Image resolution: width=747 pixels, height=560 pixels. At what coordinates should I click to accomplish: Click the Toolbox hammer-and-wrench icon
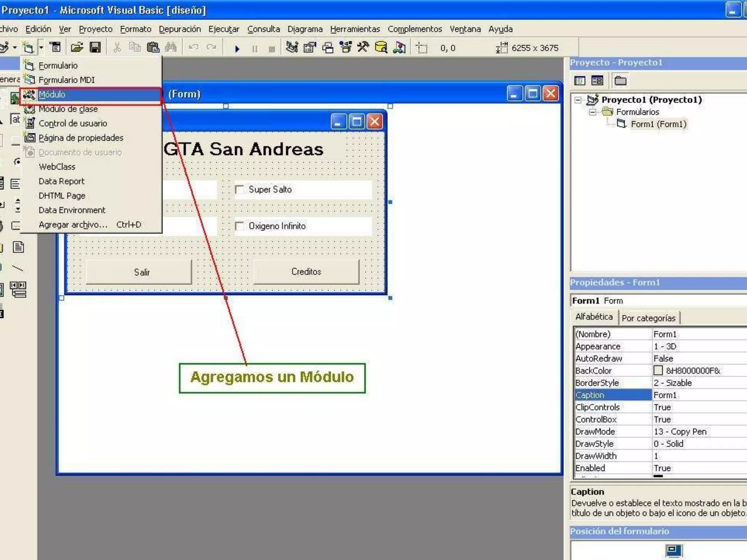(363, 47)
